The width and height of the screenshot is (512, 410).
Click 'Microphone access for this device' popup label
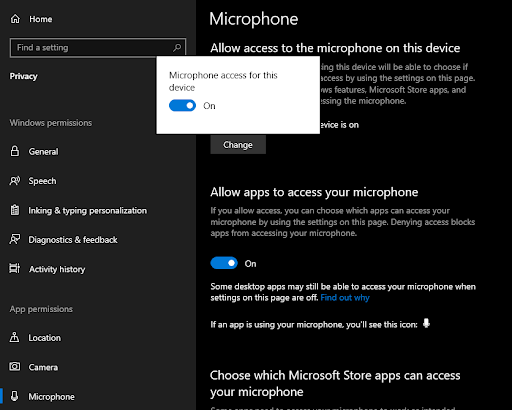[223, 81]
